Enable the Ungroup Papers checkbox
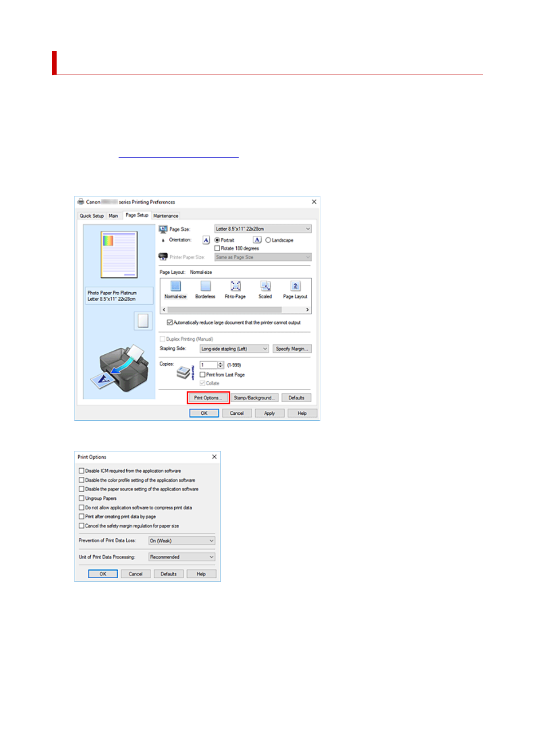535x756 pixels. pyautogui.click(x=82, y=498)
